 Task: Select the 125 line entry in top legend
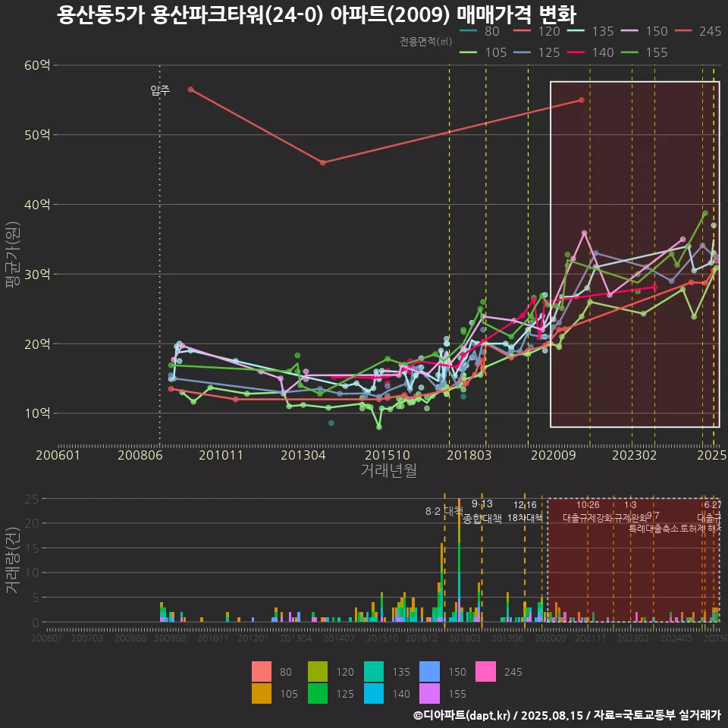[537, 52]
